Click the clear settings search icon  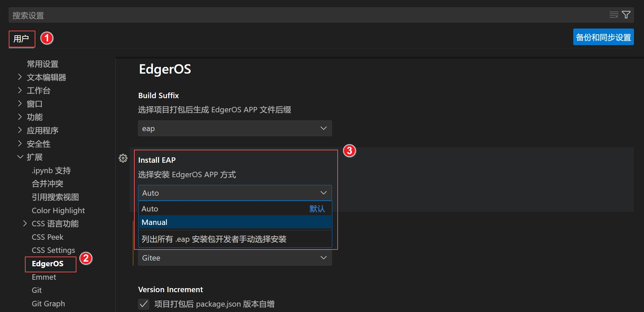coord(614,14)
